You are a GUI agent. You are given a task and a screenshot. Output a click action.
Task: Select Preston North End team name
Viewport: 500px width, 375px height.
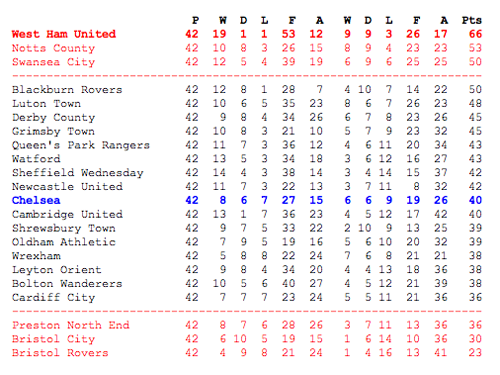tap(71, 325)
